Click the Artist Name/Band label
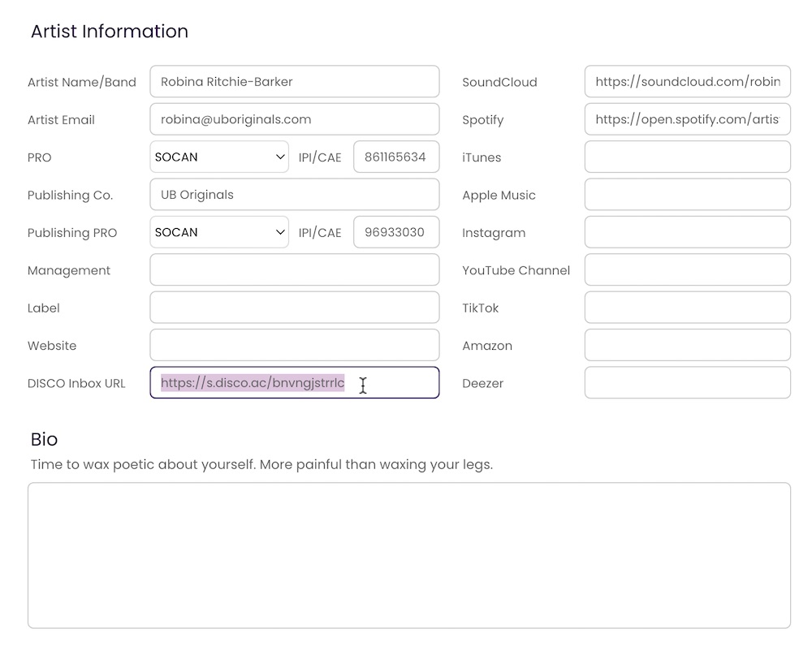The height and width of the screenshot is (646, 812). pos(82,82)
